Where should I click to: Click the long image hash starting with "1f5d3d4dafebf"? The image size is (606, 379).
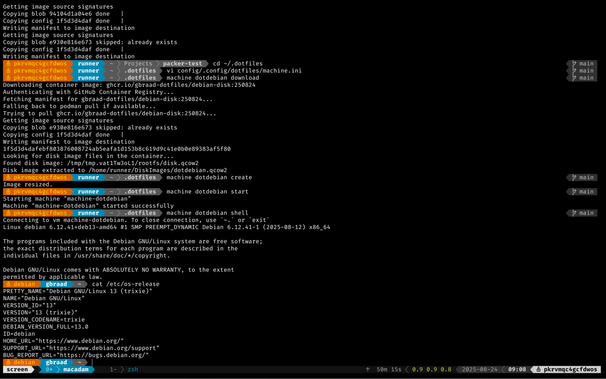(117, 149)
